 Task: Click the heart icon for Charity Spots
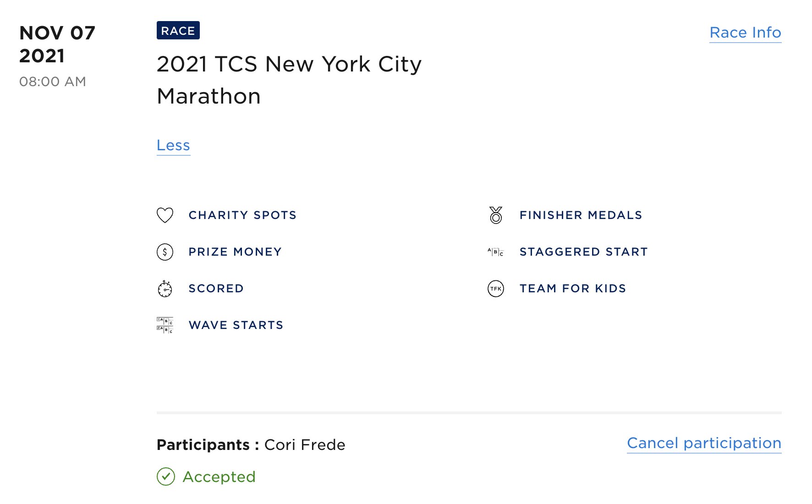click(165, 215)
